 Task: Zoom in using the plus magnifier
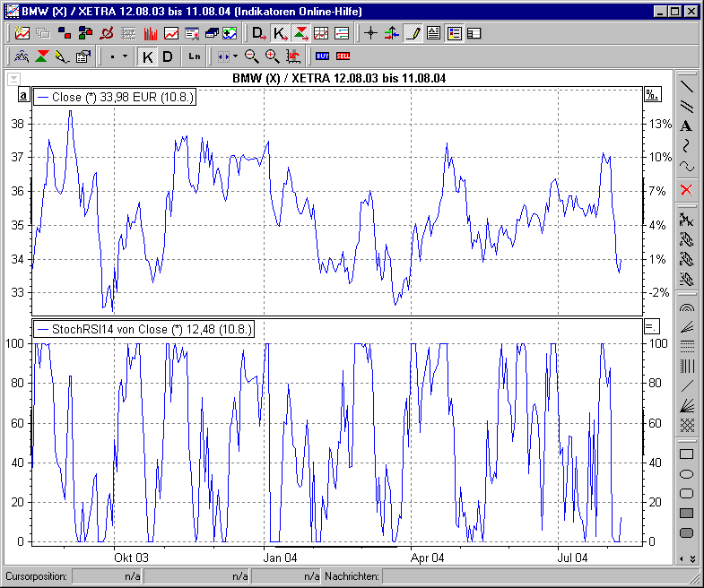(272, 56)
